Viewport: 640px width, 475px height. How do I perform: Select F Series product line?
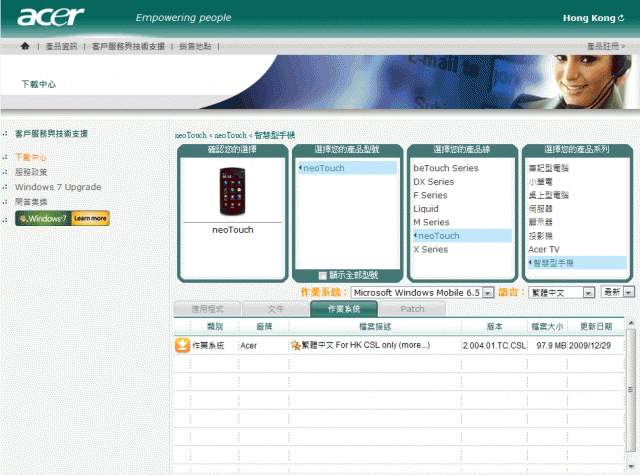pos(430,195)
